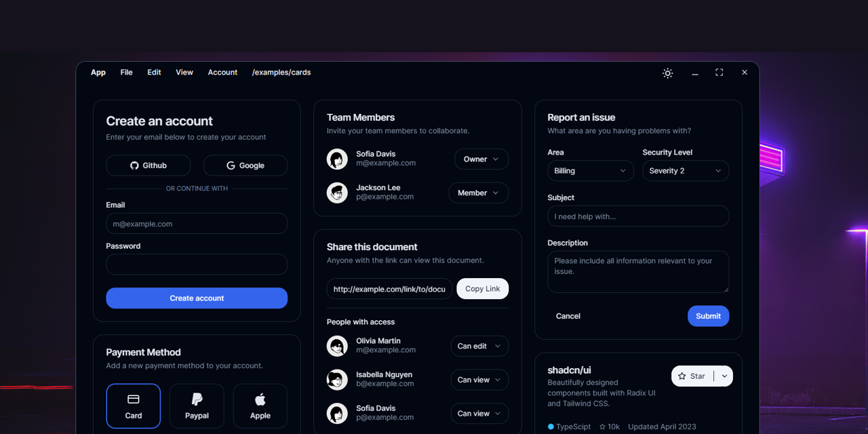Open the Billing area dropdown
The height and width of the screenshot is (434, 868).
[x=590, y=170]
